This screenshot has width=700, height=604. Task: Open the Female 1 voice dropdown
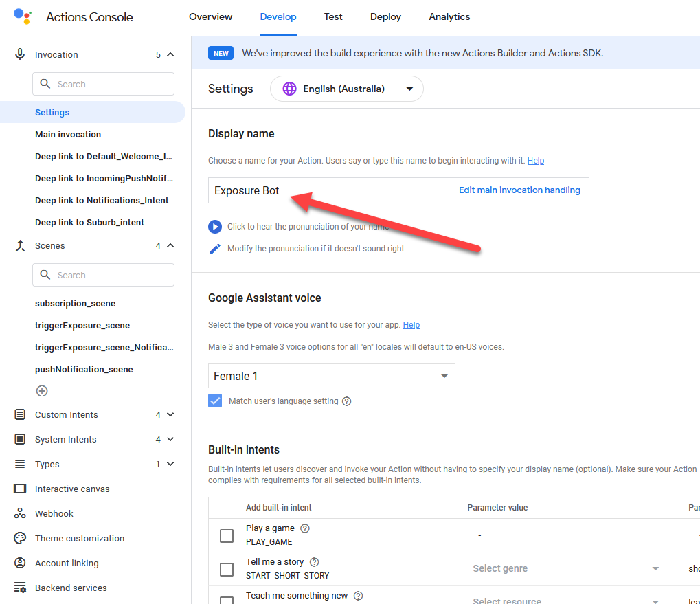331,377
